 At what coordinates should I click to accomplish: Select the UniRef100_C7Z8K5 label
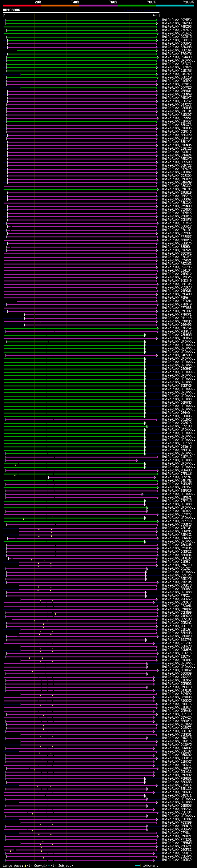pyautogui.click(x=177, y=67)
